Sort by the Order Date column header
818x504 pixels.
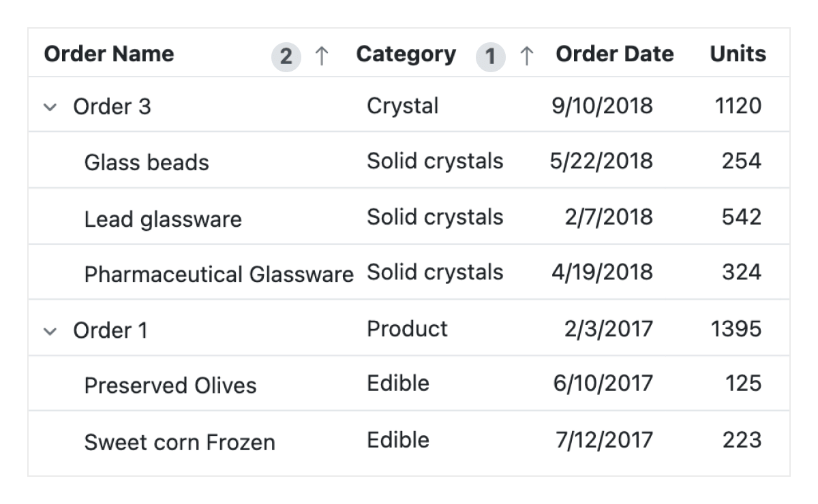[614, 54]
